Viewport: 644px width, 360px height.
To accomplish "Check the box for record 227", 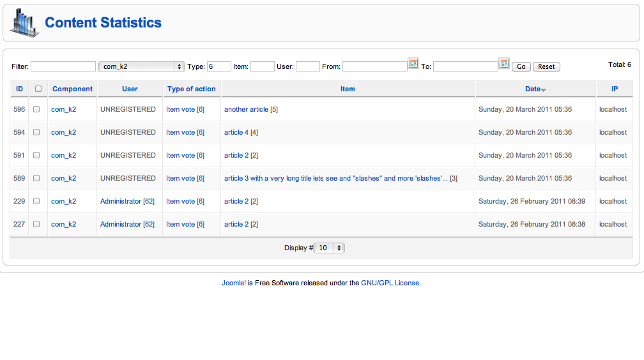I will click(36, 224).
